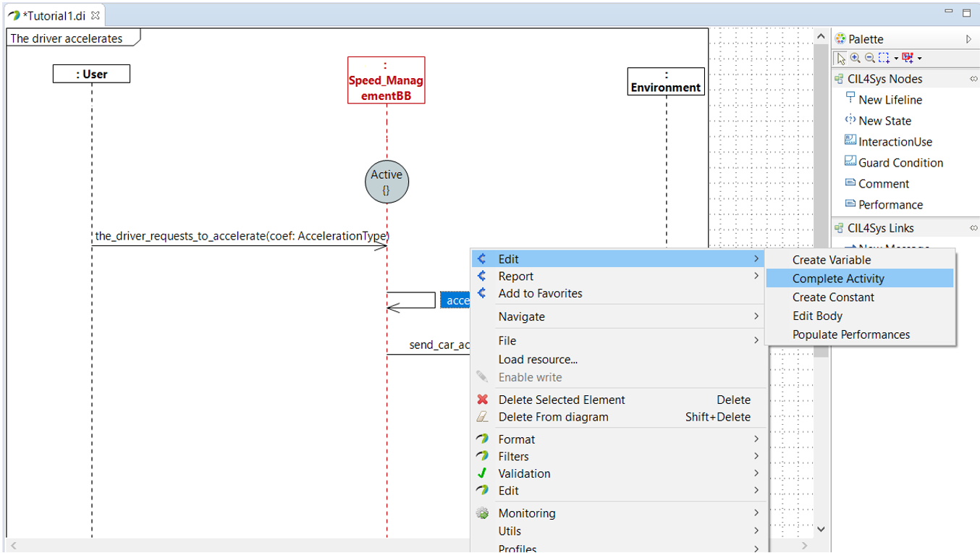Click Delete From diagram entry
Screen dimensions: 980x553
pos(617,417)
